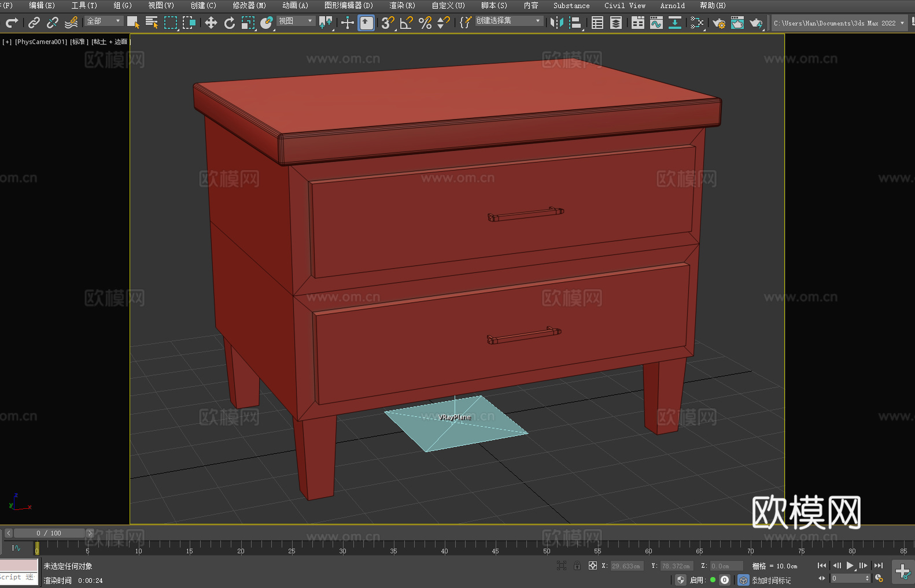Viewport: 915px width, 588px height.
Task: Open the 创建(C) menu
Action: pos(203,5)
